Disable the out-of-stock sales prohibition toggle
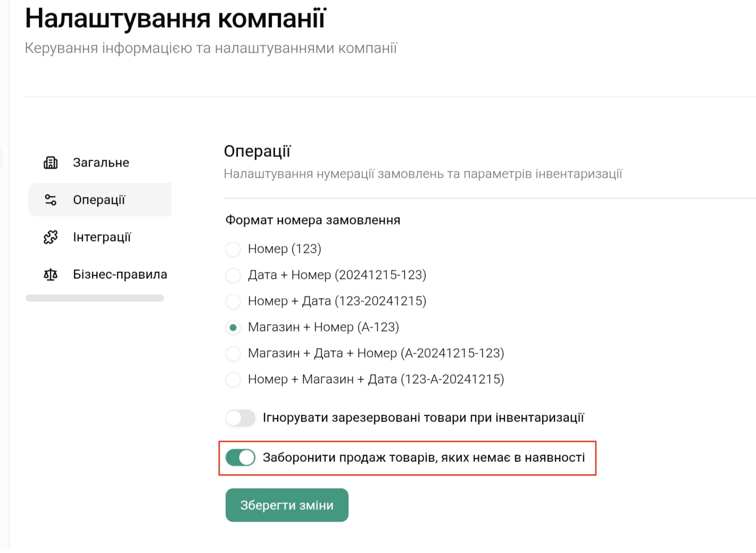The image size is (756, 553). pyautogui.click(x=240, y=458)
